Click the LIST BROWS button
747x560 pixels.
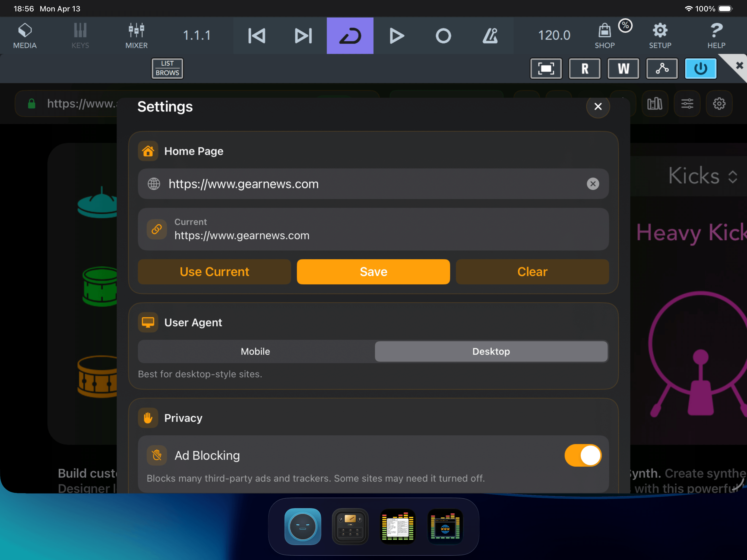[x=167, y=69]
